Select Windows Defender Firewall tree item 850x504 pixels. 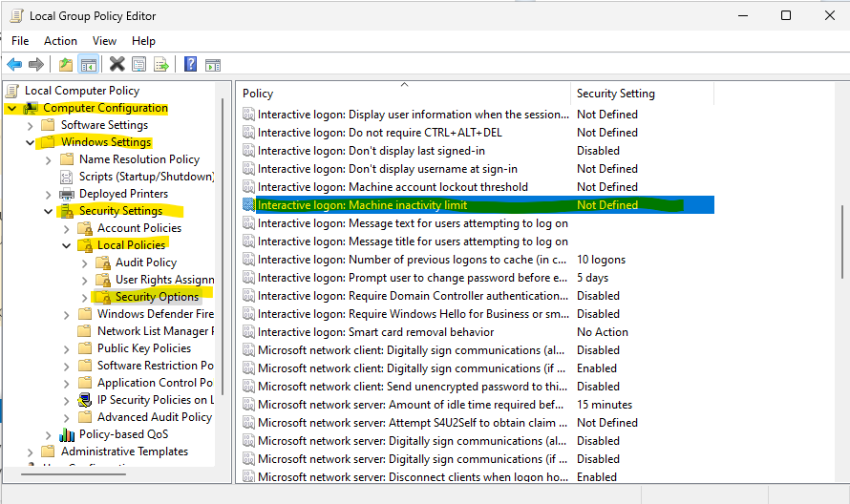click(155, 314)
